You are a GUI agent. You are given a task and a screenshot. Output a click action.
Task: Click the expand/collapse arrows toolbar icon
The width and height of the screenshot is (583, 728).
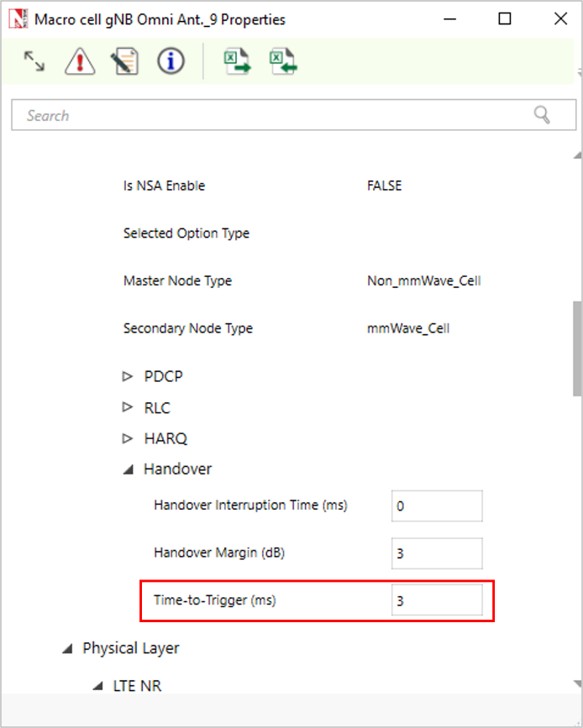tap(34, 61)
